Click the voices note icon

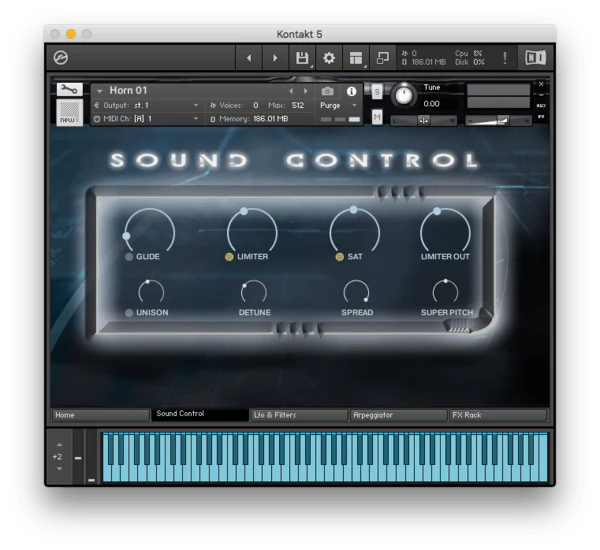(x=213, y=105)
